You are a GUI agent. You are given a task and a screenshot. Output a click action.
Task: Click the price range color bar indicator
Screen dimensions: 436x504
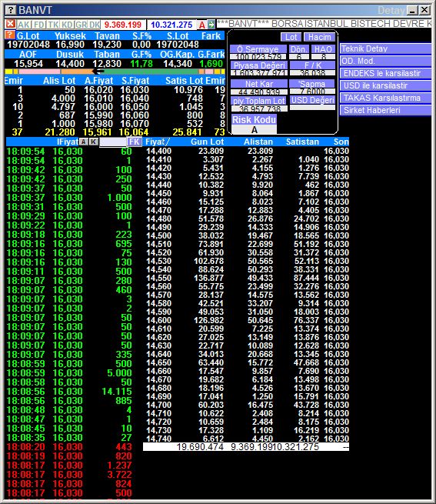pos(115,72)
